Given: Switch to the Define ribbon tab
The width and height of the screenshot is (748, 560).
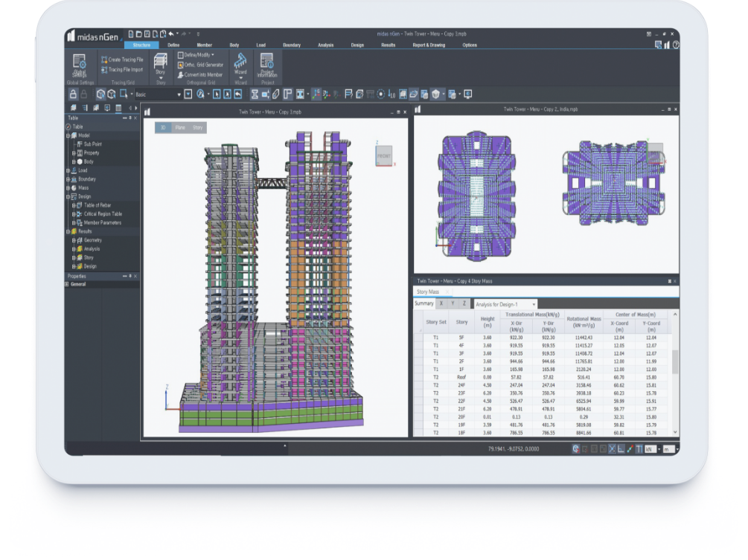Looking at the screenshot, I should [x=173, y=45].
